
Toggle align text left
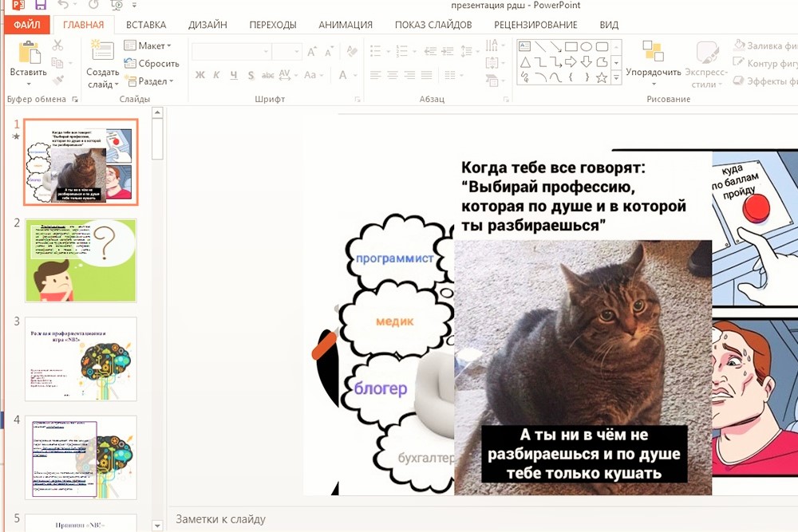376,75
